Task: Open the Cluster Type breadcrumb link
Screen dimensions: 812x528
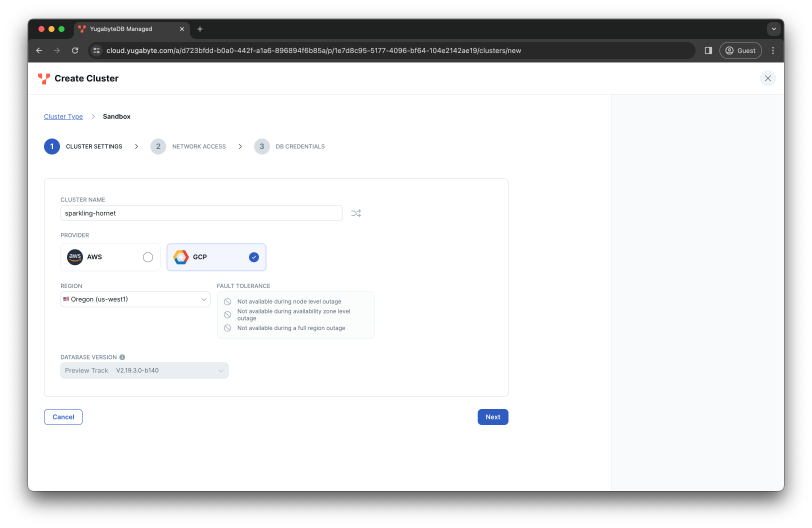Action: (x=63, y=116)
